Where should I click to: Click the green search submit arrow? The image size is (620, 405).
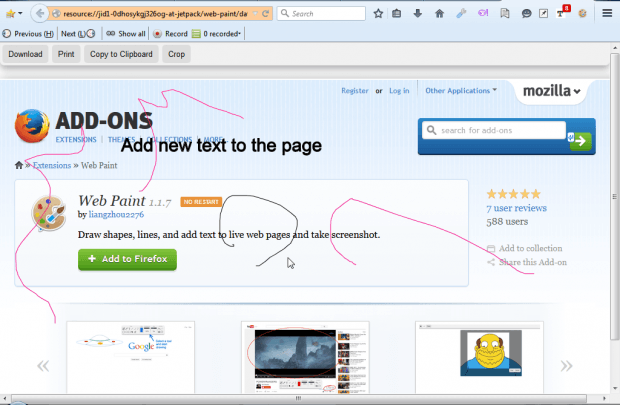[x=581, y=141]
